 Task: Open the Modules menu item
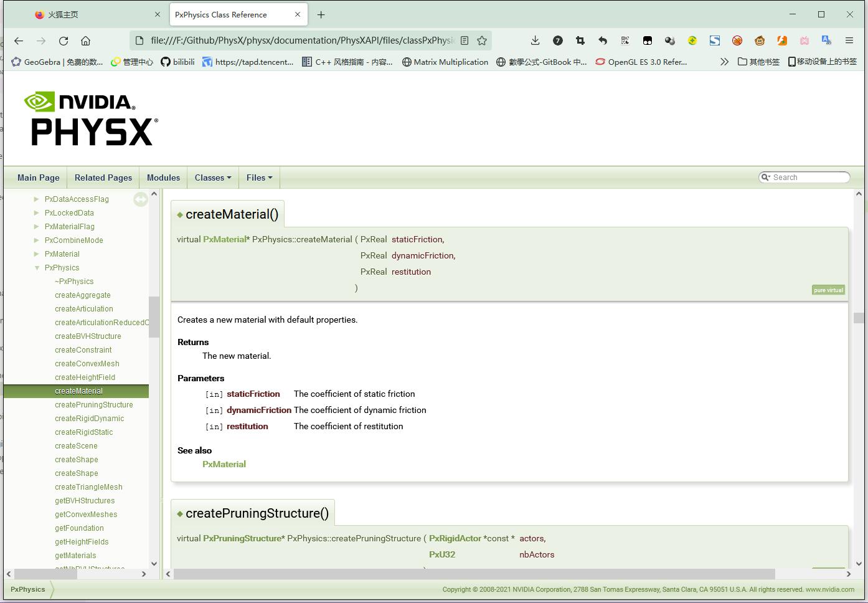163,178
